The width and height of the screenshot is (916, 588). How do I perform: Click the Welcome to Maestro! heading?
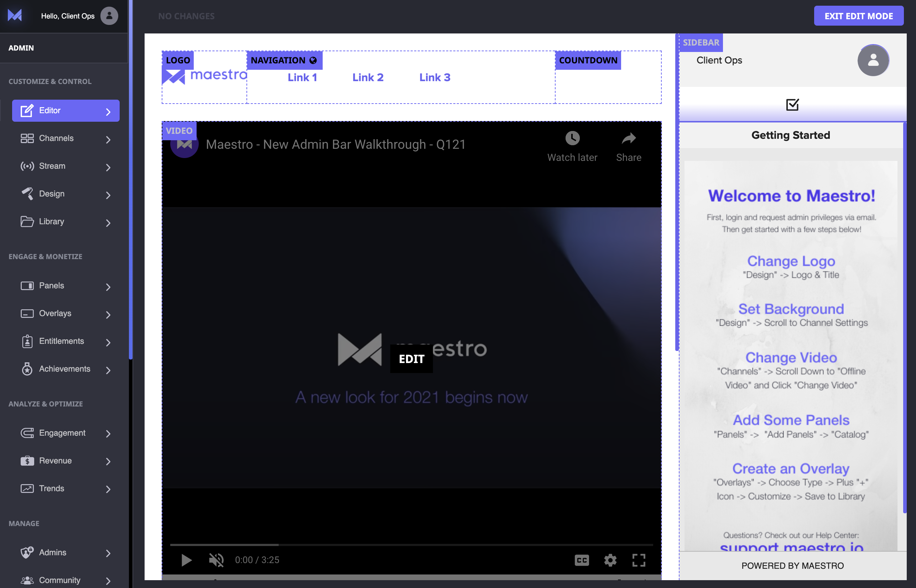tap(791, 196)
